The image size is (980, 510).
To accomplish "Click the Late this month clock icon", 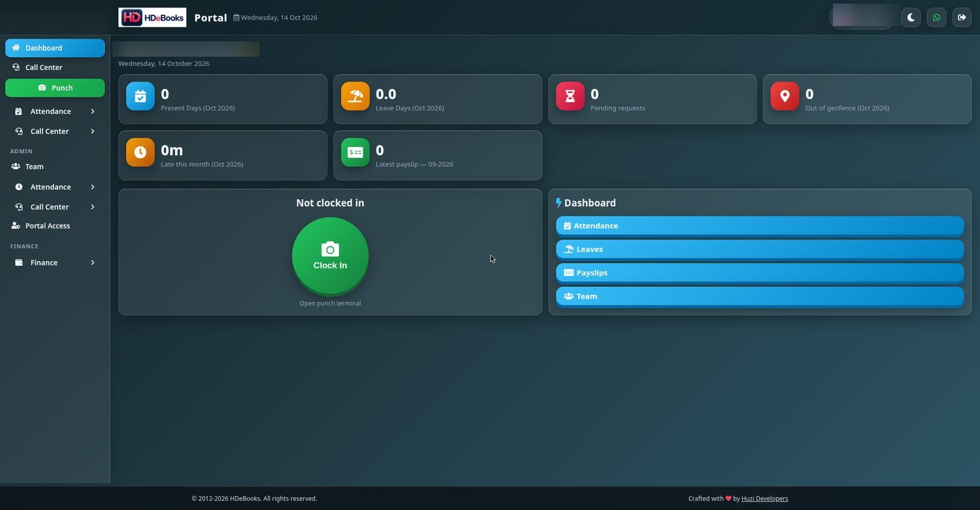I will (140, 152).
